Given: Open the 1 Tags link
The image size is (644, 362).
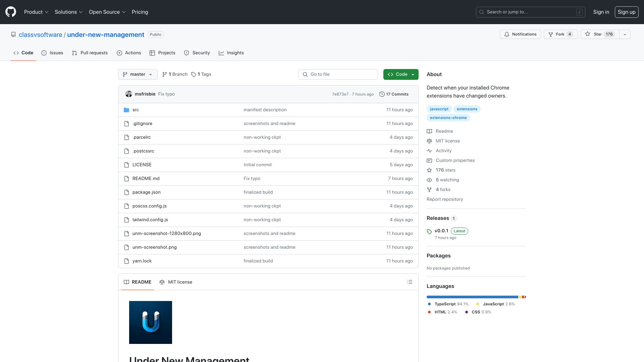Looking at the screenshot, I should (x=201, y=74).
